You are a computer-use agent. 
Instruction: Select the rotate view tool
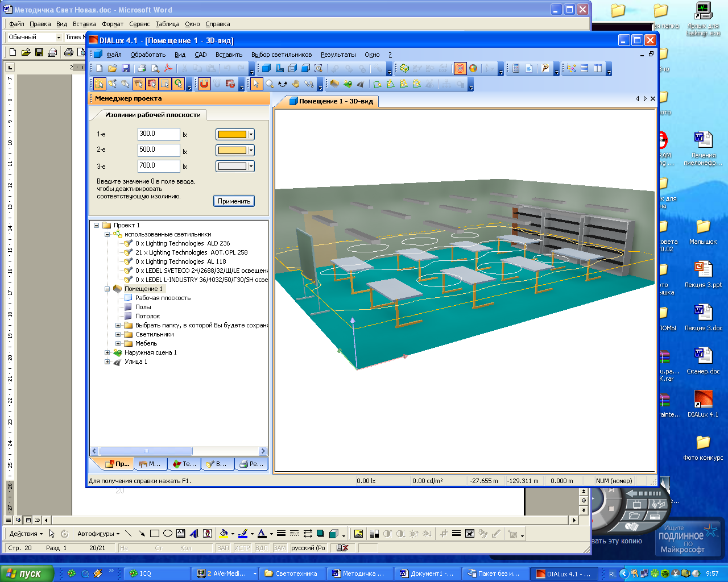pyautogui.click(x=283, y=84)
